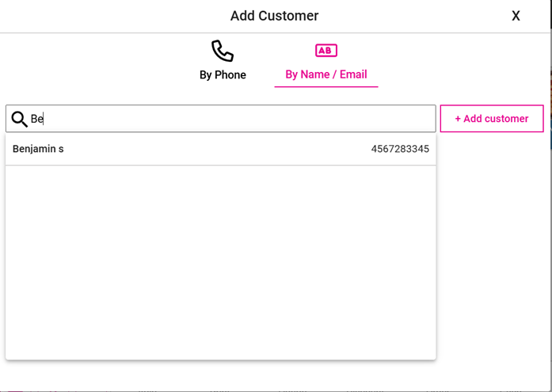Click the word Email in the tab label
Viewport: 552px width, 392px height.
[352, 74]
